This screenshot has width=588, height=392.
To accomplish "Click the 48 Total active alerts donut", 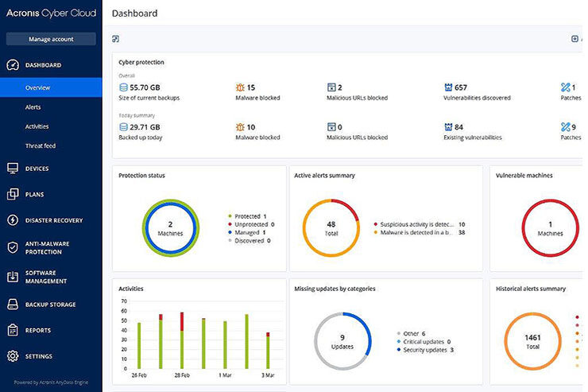I will (x=331, y=228).
